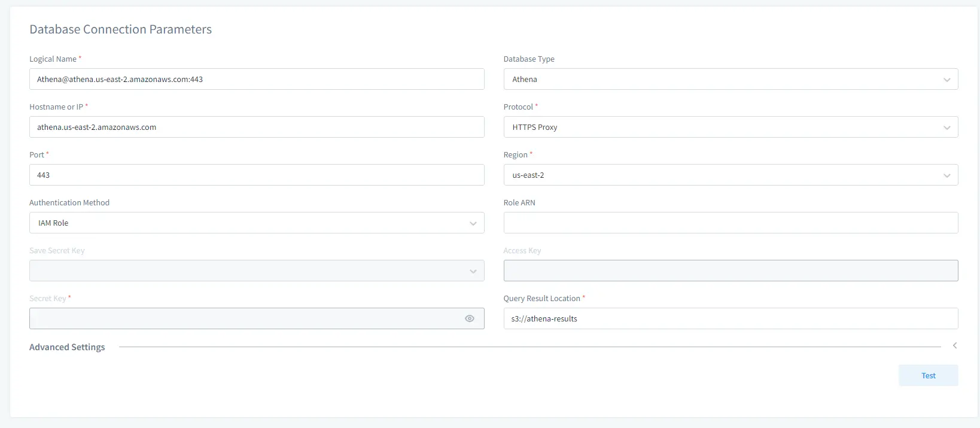Click the empty Role ARN field
The image size is (980, 428).
point(731,223)
